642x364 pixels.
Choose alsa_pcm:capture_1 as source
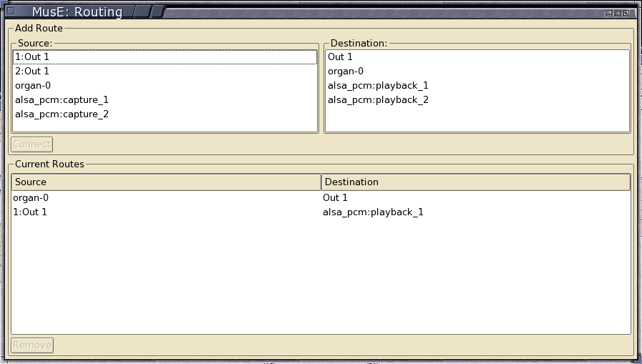(165, 100)
